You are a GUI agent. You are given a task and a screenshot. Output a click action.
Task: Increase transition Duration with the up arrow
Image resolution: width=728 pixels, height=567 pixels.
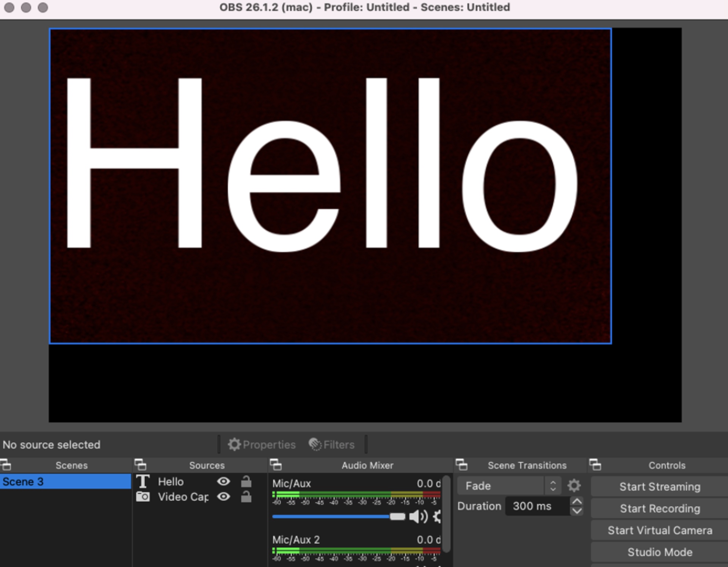[577, 501]
